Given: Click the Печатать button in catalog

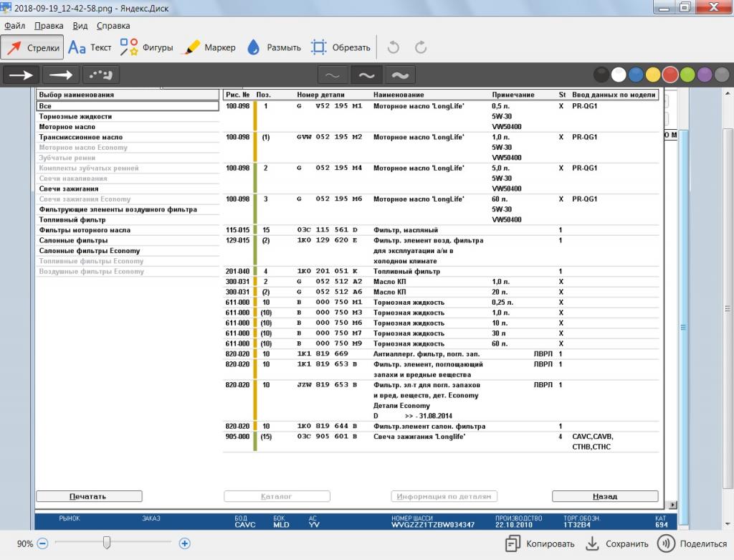Looking at the screenshot, I should [x=89, y=496].
